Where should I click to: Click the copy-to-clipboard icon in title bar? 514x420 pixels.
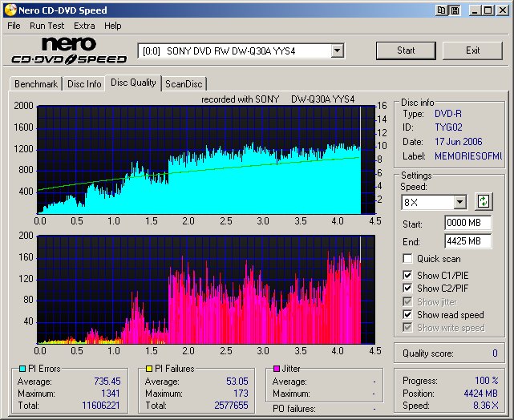pyautogui.click(x=441, y=10)
